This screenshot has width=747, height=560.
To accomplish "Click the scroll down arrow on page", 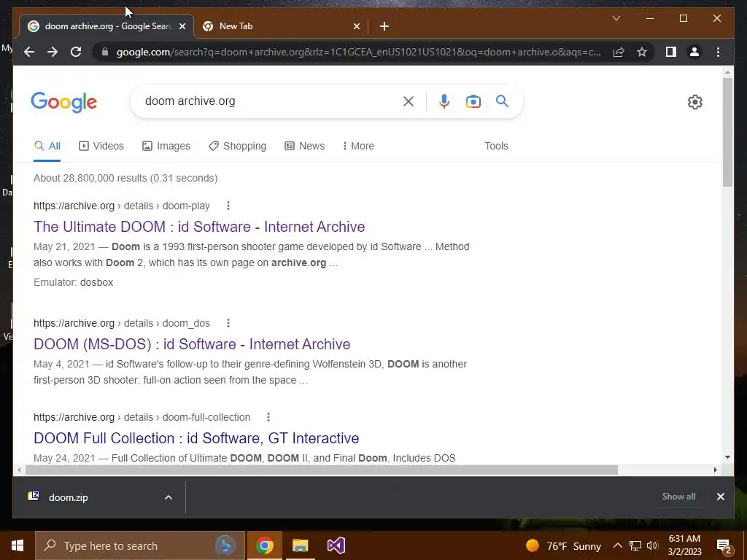I will pyautogui.click(x=727, y=457).
